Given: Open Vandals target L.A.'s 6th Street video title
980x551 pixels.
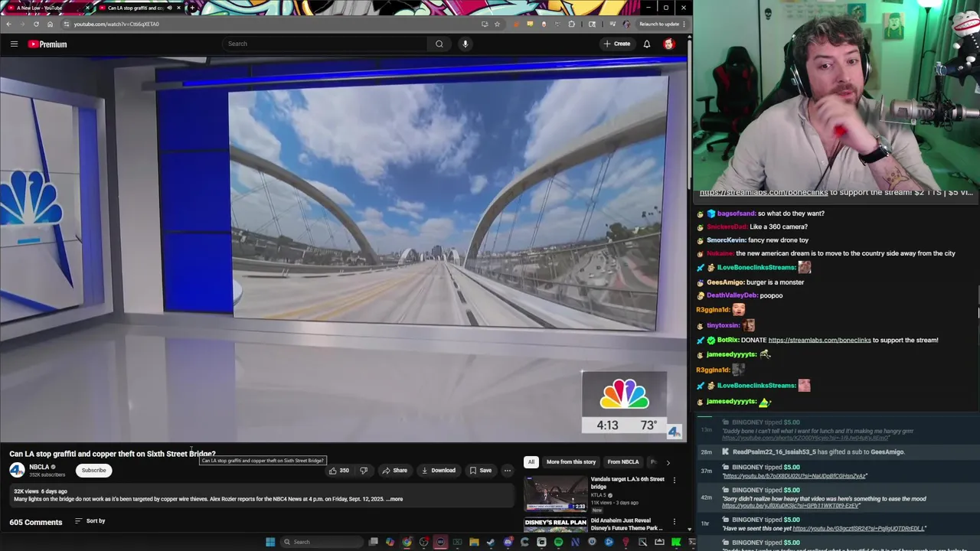Looking at the screenshot, I should pos(627,483).
